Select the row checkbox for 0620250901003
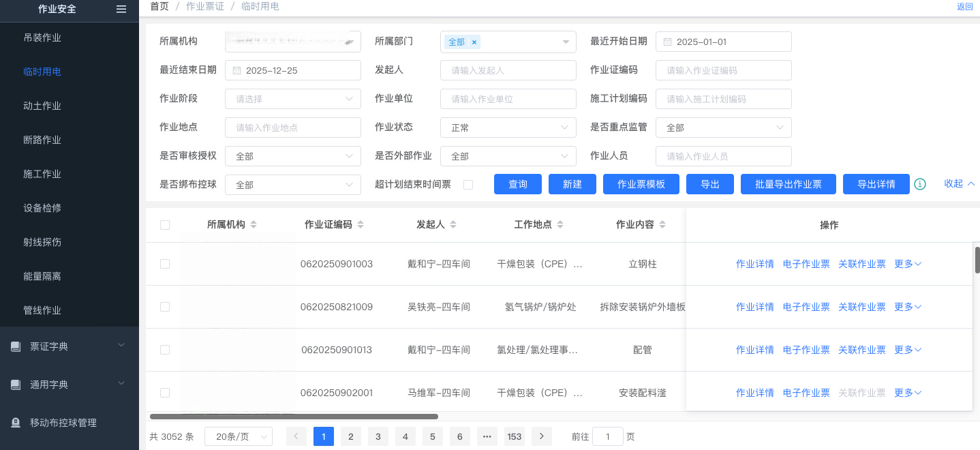Image resolution: width=980 pixels, height=450 pixels. (x=165, y=264)
